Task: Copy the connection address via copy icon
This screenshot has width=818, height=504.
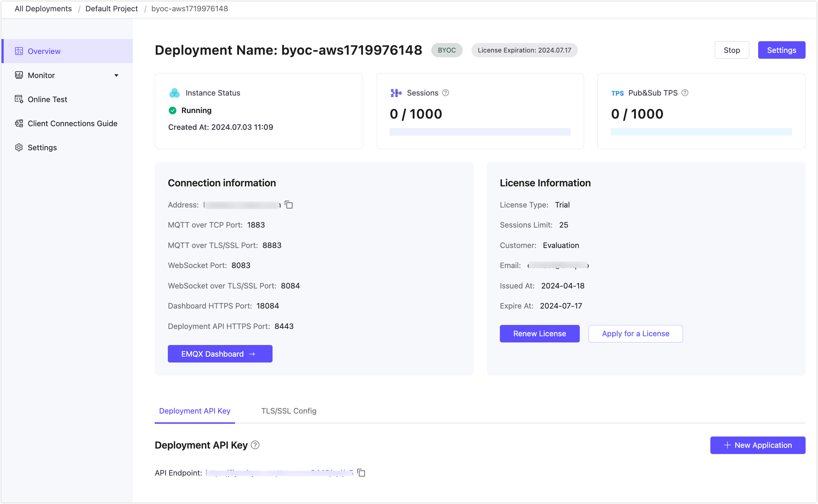Action: point(289,205)
